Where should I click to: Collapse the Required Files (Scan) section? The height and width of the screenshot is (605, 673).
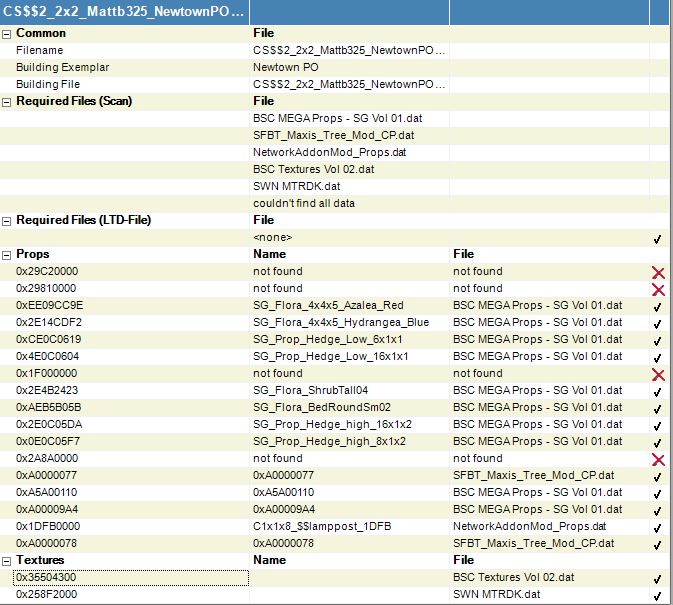coord(6,102)
